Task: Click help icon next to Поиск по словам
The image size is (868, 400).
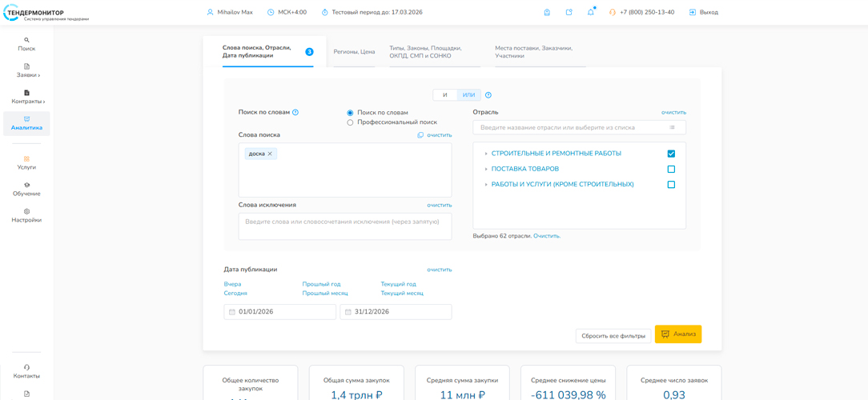Action: 295,112
